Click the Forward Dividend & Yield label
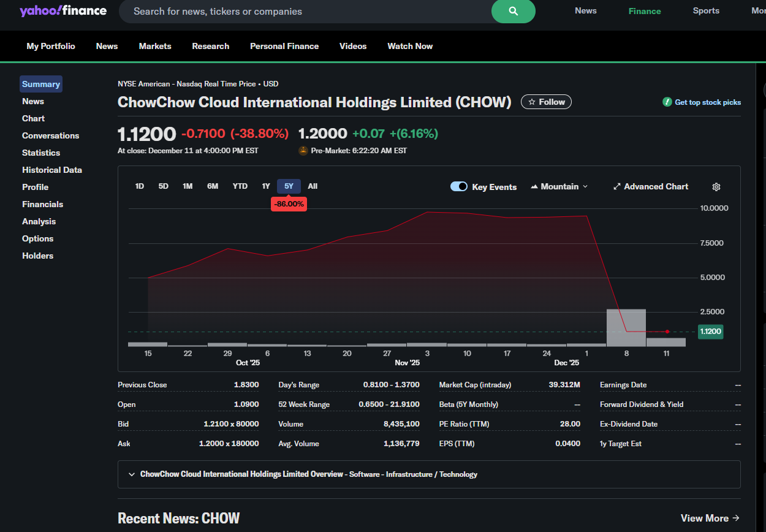 pyautogui.click(x=642, y=405)
